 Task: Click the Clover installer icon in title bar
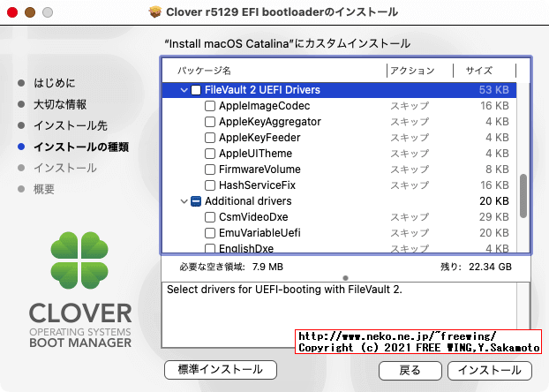click(155, 11)
